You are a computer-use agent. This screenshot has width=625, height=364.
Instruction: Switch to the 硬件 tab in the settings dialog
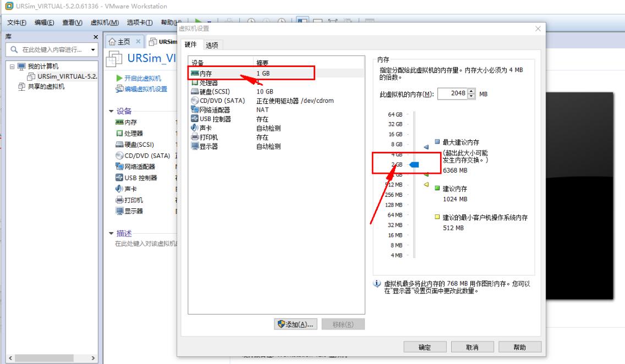click(x=190, y=44)
